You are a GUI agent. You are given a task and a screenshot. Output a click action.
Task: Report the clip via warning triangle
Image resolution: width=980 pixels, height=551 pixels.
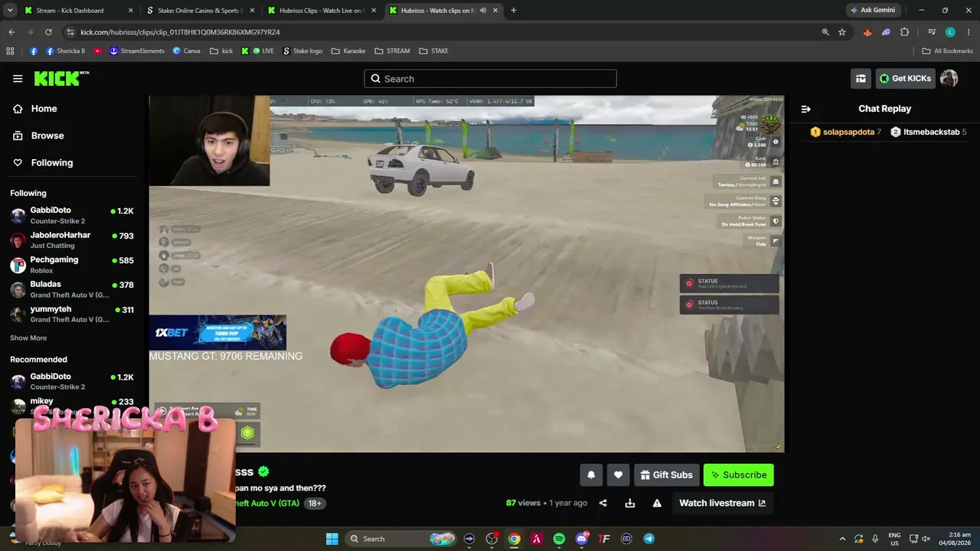pos(657,503)
